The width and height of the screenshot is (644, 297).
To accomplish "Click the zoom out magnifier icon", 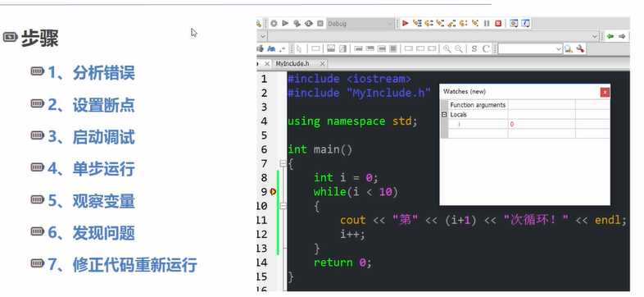I will [x=459, y=49].
